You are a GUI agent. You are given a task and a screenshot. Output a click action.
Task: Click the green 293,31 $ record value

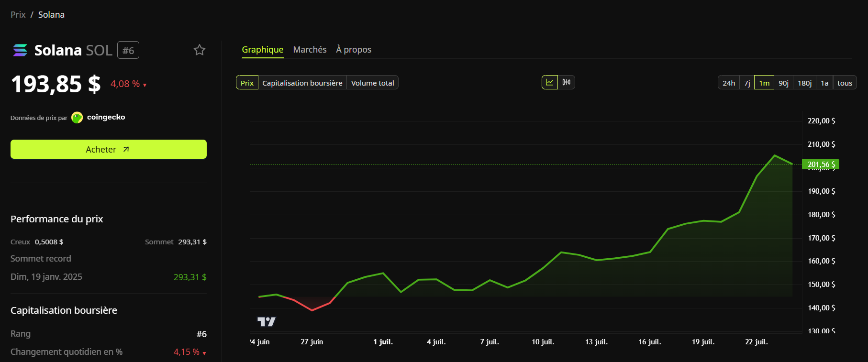click(190, 277)
